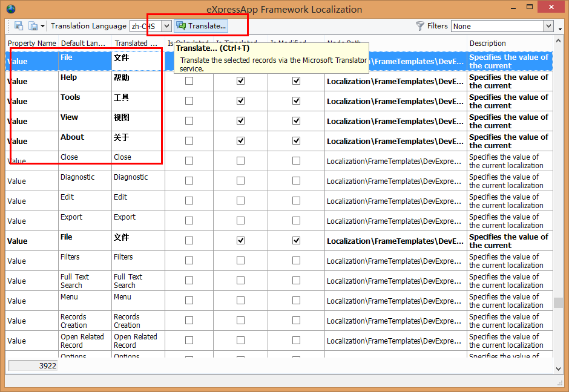Uncheck Is Translated in the About row
Screen dimensions: 569x392
tap(240, 141)
